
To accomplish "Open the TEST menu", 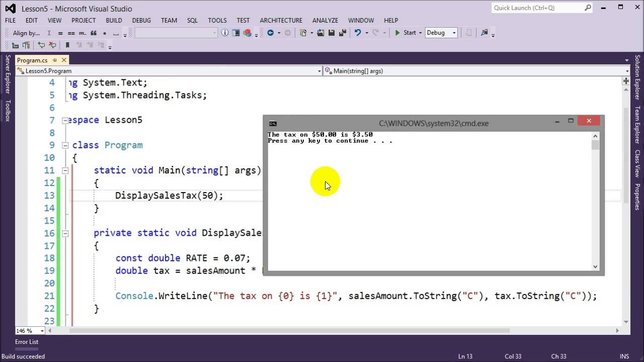I will click(x=243, y=20).
